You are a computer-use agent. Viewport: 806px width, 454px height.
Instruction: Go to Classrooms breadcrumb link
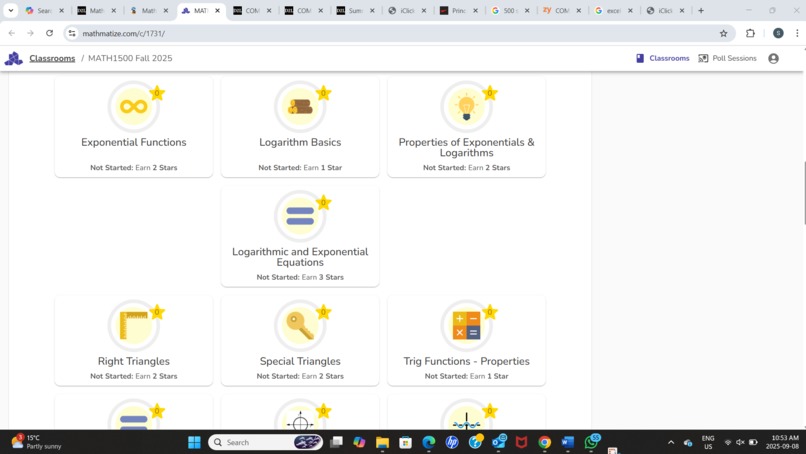[52, 59]
